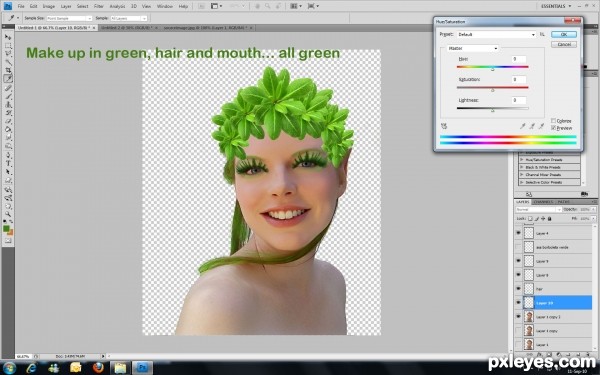
Task: Click the first eyedropper in Hue/Saturation dialog
Action: point(523,126)
